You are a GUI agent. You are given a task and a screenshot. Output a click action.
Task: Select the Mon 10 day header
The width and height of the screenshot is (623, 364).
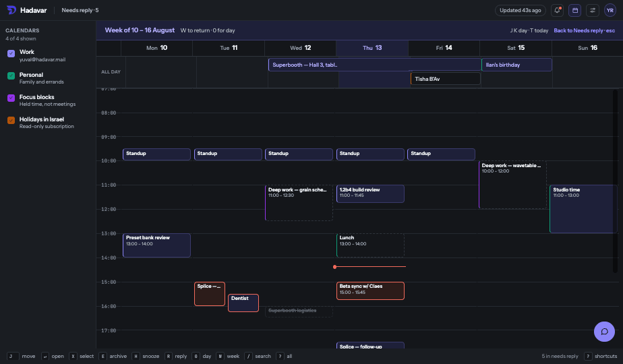156,48
